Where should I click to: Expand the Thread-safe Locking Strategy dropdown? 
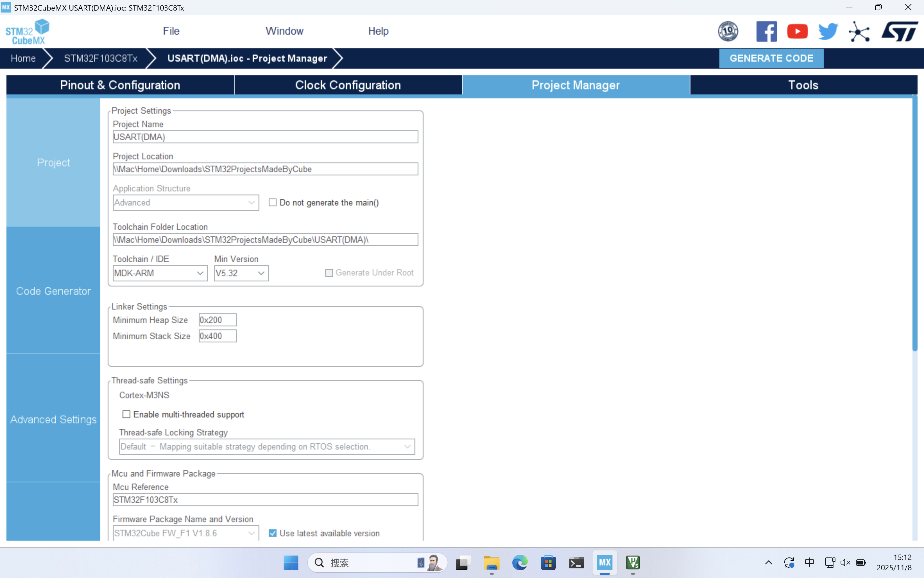point(267,446)
